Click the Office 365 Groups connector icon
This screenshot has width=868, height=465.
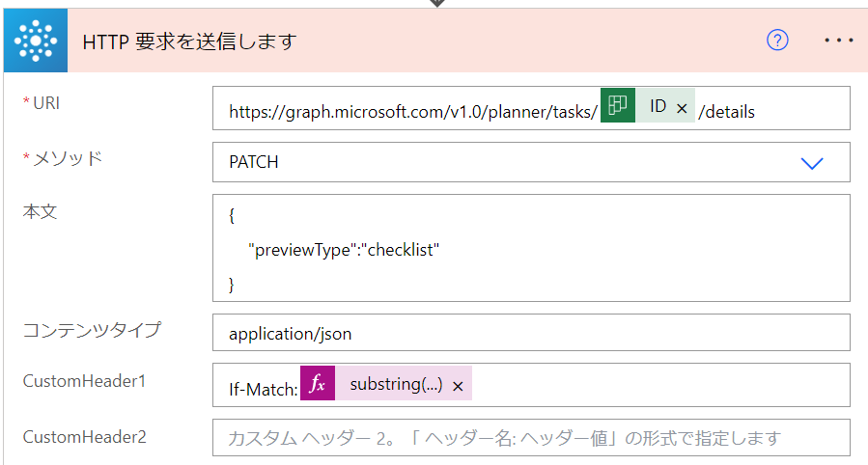point(36,41)
